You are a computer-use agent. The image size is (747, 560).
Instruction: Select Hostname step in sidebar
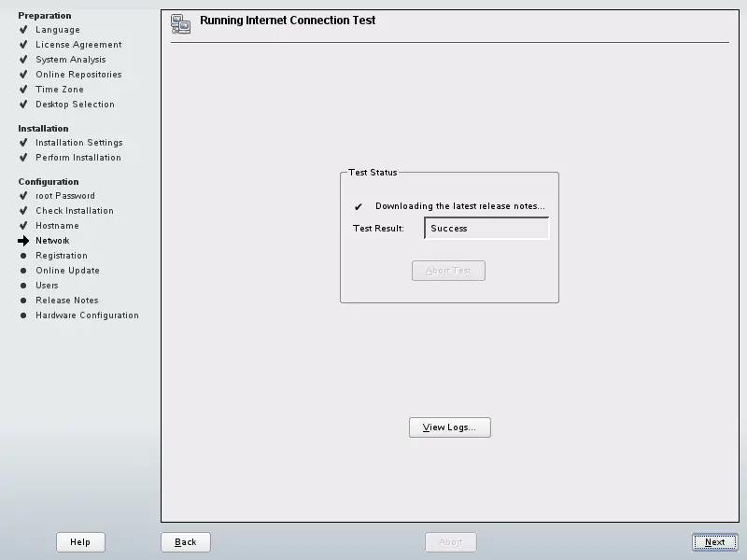(57, 226)
